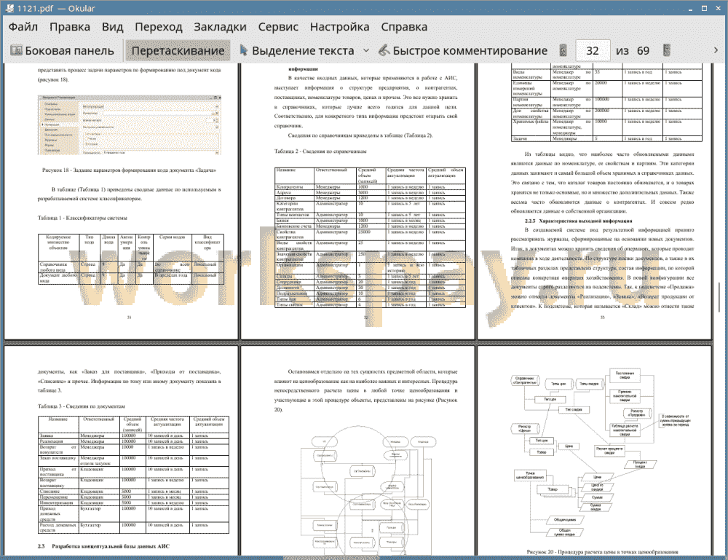Open the Файл menu

pyautogui.click(x=23, y=27)
